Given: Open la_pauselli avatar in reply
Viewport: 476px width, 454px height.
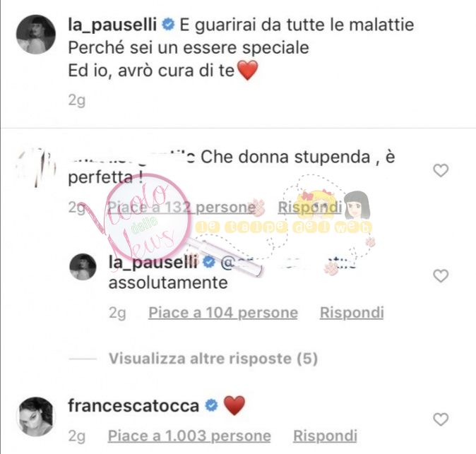Looking at the screenshot, I should tap(83, 266).
